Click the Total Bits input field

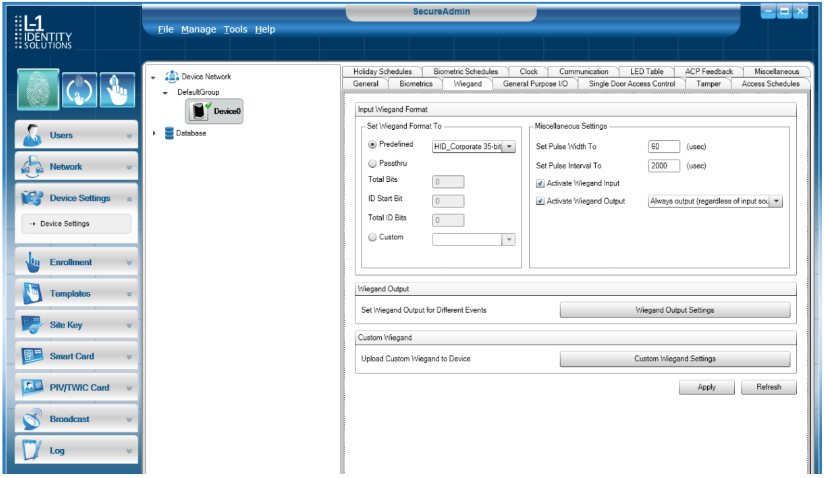click(x=448, y=182)
